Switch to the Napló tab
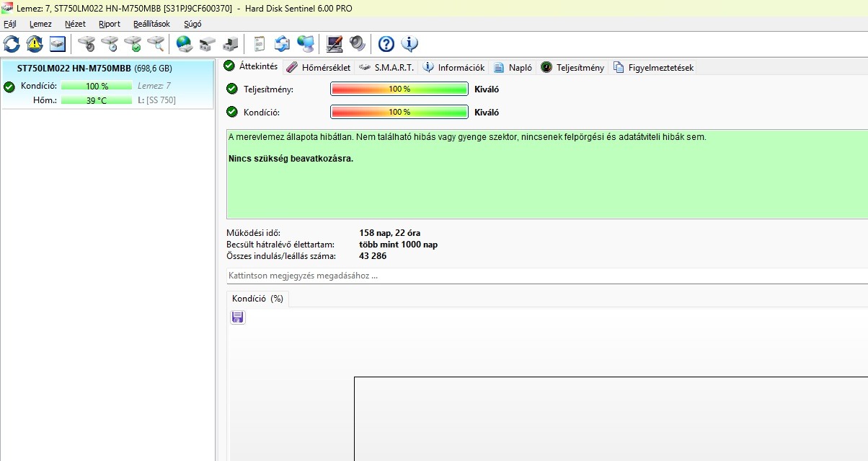Screen dimensions: 868x461 (x=513, y=67)
